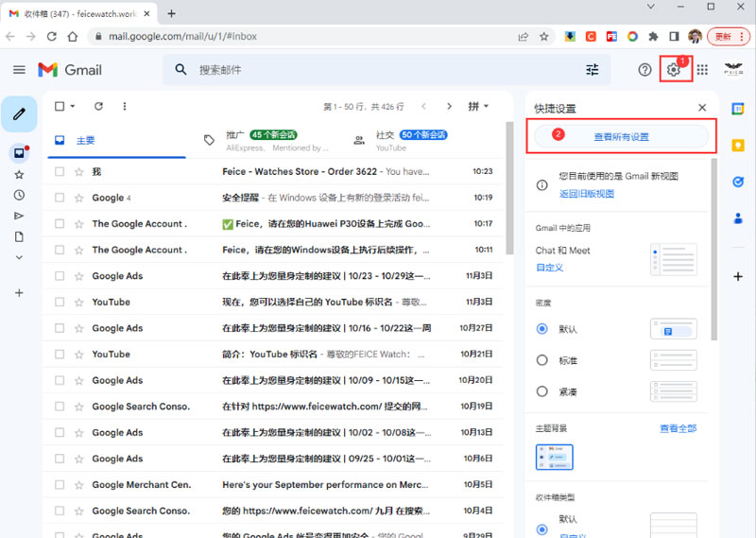This screenshot has width=756, height=538.
Task: Switch to the 主要 tab
Action: pyautogui.click(x=116, y=141)
